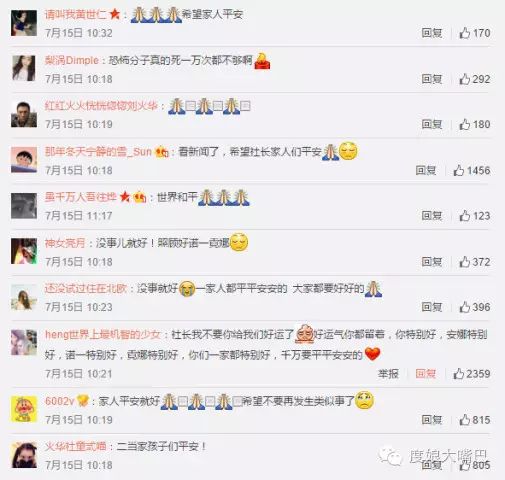Click the thumbs-up icon next to 123
This screenshot has width=505, height=480.
tap(465, 216)
